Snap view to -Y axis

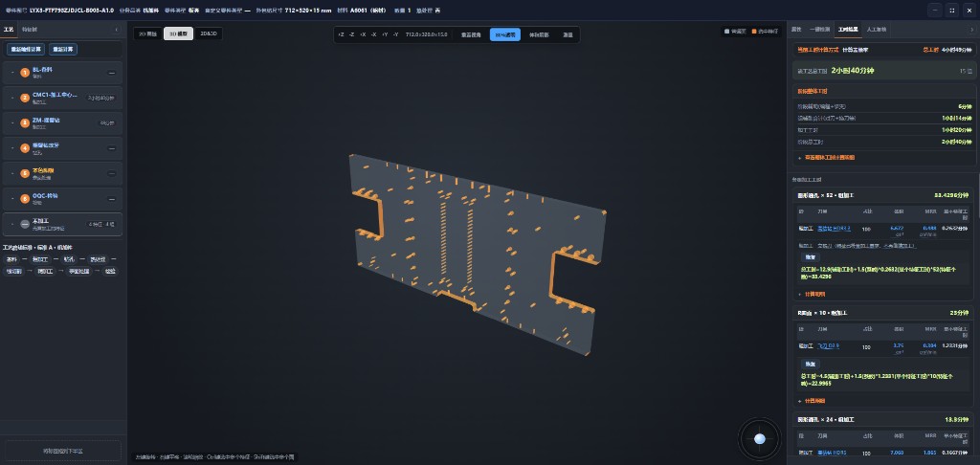395,34
